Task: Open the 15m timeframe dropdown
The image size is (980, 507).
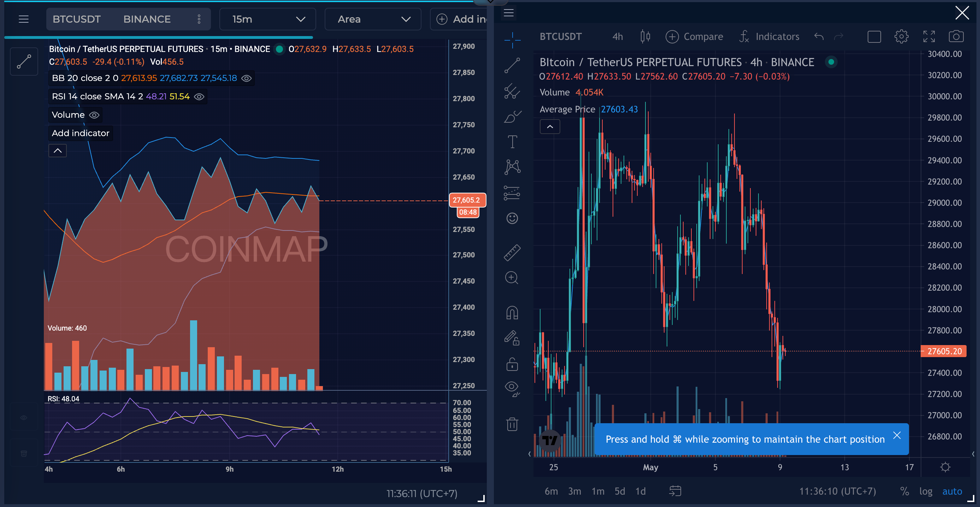Action: [x=267, y=19]
